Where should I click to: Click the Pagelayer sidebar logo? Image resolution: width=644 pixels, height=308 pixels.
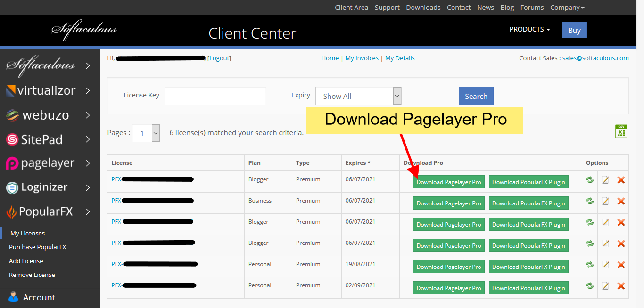click(x=40, y=163)
